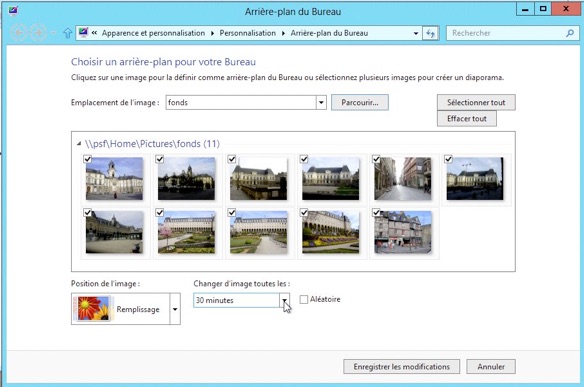Go to Personnalisation in the breadcrumb
The width and height of the screenshot is (584, 387).
pos(248,33)
